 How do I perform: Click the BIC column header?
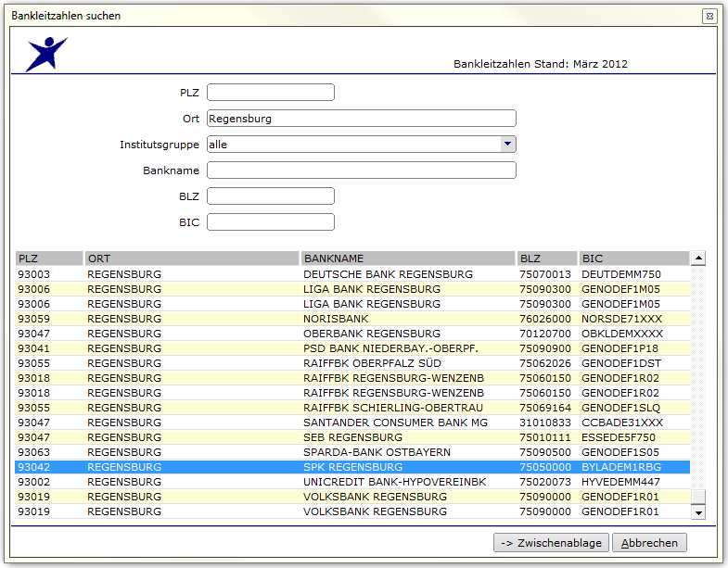(633, 259)
